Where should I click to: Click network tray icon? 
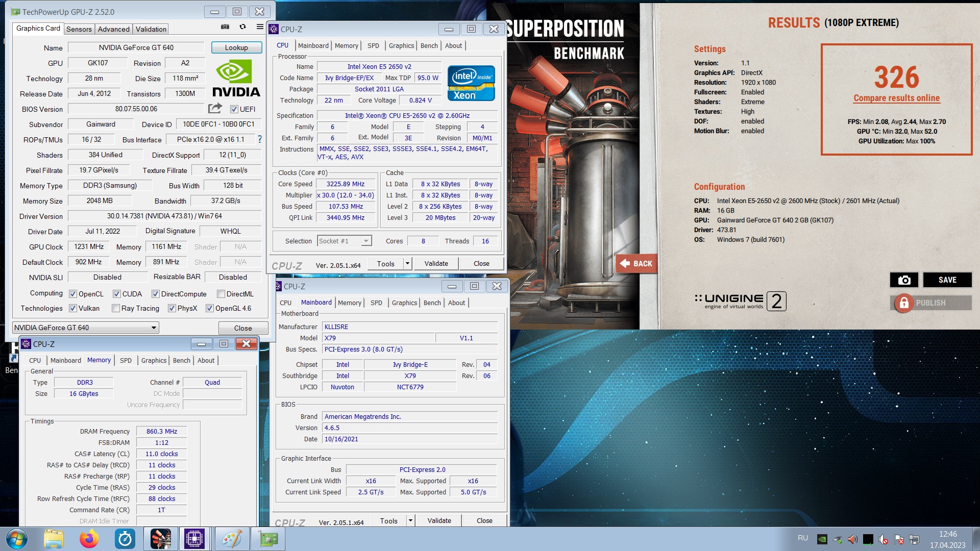914,539
